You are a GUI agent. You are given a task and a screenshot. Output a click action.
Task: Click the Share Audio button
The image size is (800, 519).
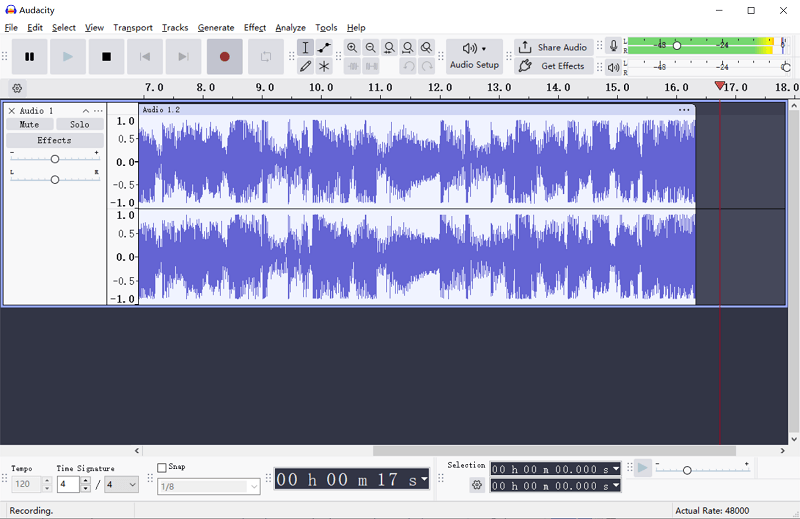(x=554, y=47)
